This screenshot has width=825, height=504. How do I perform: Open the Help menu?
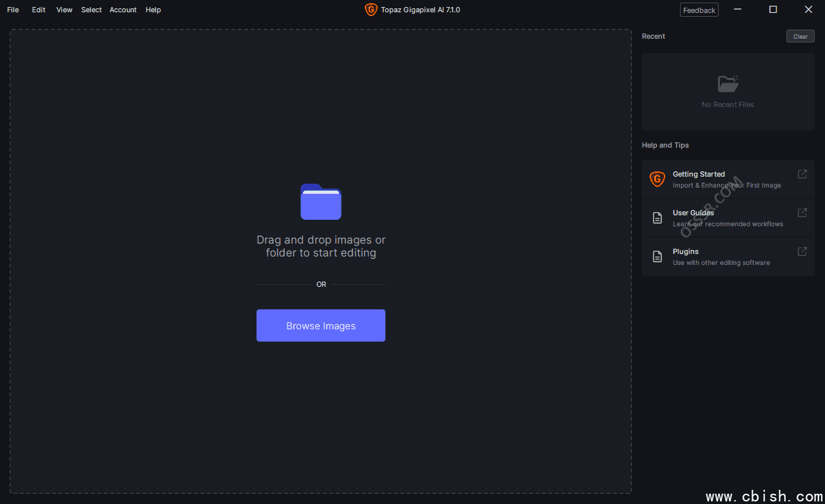(x=153, y=10)
